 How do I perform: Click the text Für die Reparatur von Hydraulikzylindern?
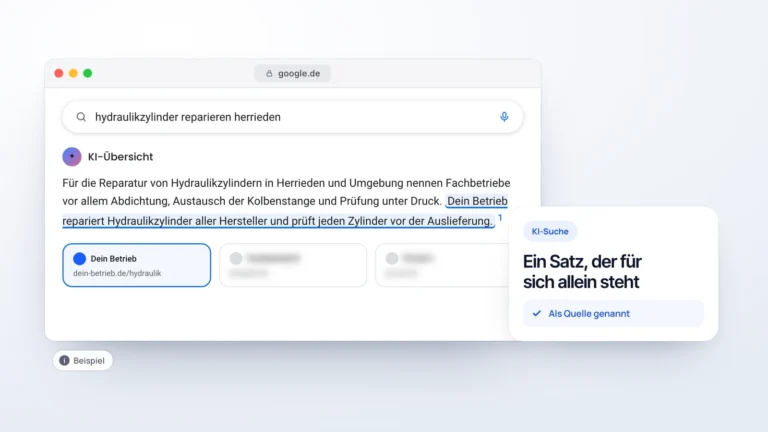(162, 183)
